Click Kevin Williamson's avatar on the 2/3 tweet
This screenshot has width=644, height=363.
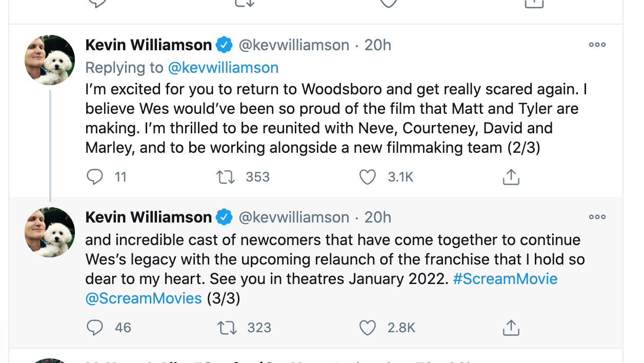coord(50,60)
